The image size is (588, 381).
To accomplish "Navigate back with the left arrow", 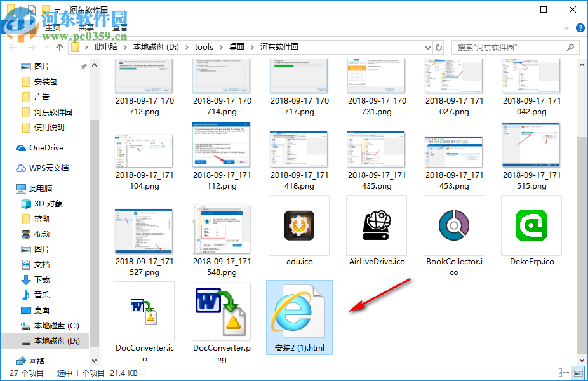I will pyautogui.click(x=11, y=46).
